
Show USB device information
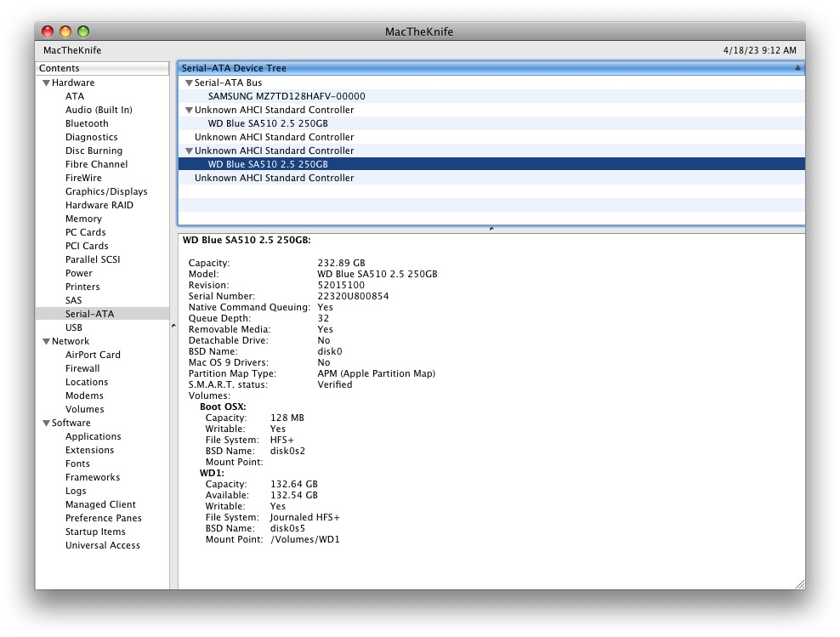(x=74, y=328)
